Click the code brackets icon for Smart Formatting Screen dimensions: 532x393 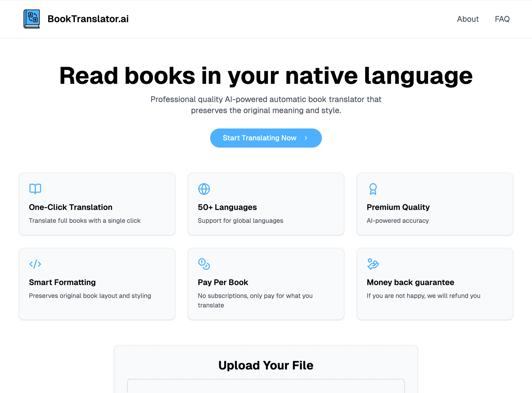tap(35, 264)
